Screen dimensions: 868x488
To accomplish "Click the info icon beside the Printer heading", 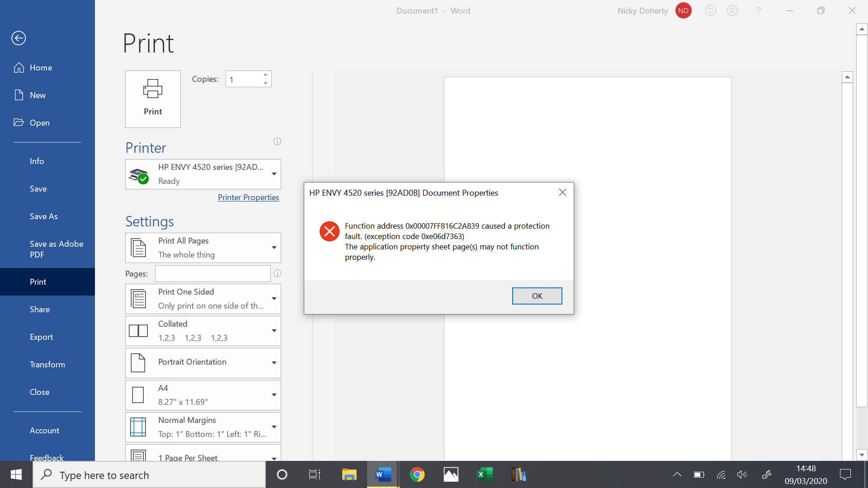I will (277, 141).
